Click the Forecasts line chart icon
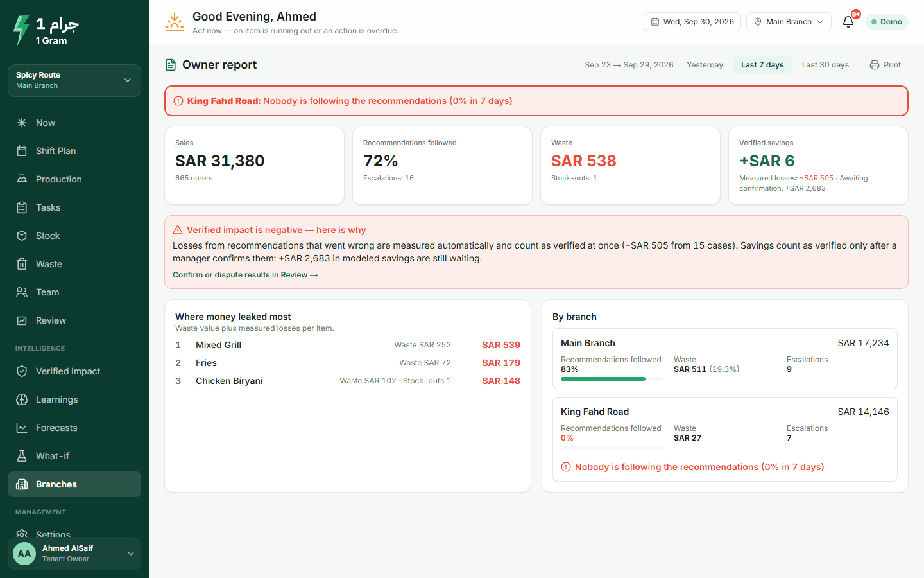Viewport: 924px width, 578px height. coord(22,428)
